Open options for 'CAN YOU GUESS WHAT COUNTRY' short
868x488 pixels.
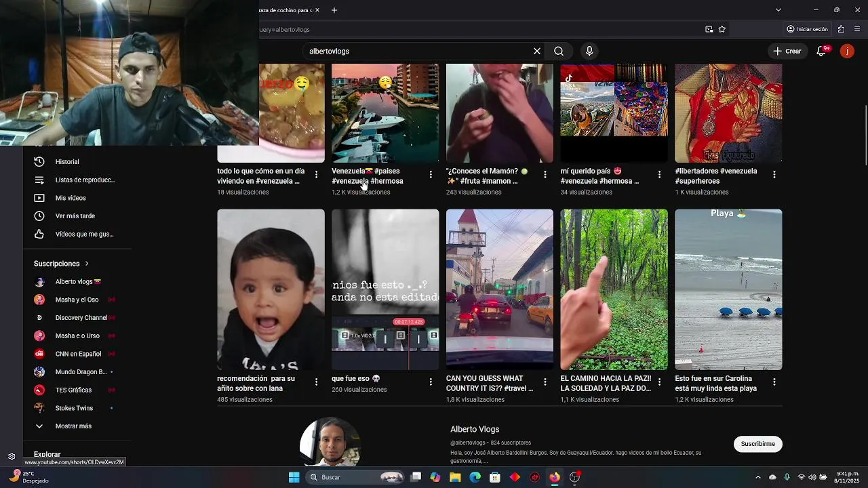pos(545,382)
